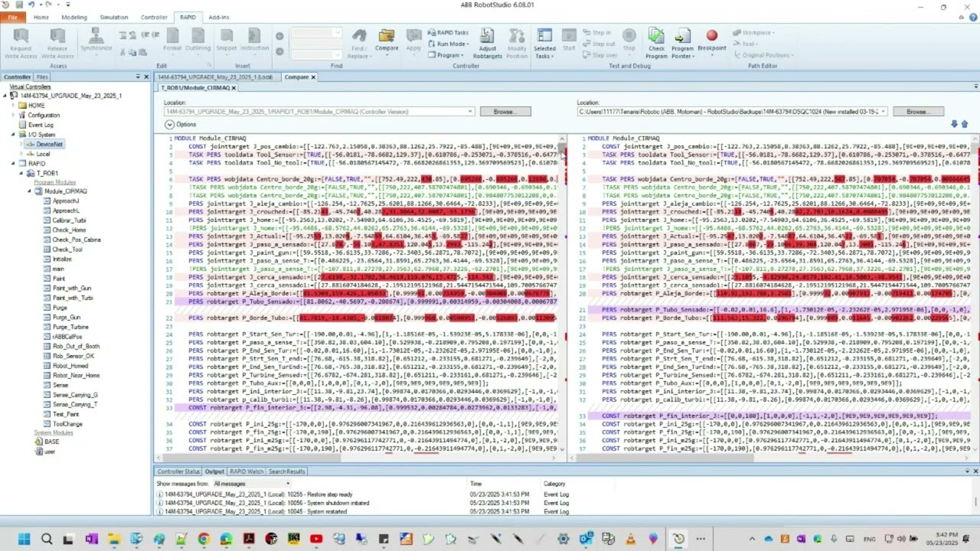Image resolution: width=980 pixels, height=551 pixels.
Task: Select 10255 Restore step ready message
Action: [x=260, y=494]
